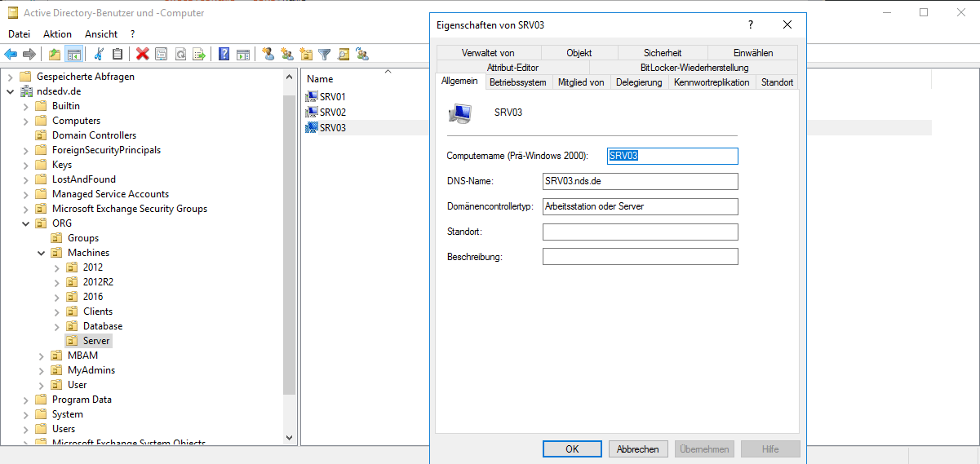Viewport: 980px width, 464px height.
Task: Click the red Delete icon in toolbar
Action: (142, 55)
